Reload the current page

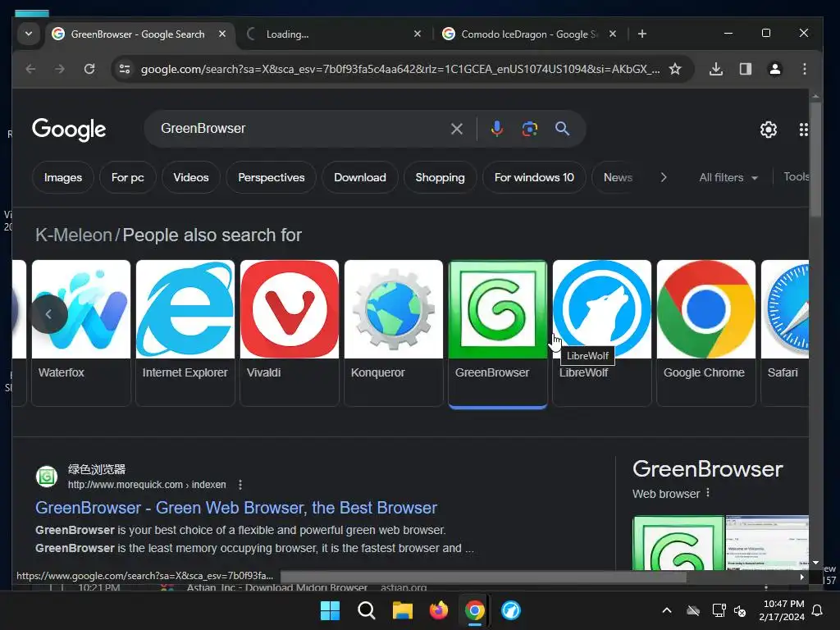click(x=89, y=69)
